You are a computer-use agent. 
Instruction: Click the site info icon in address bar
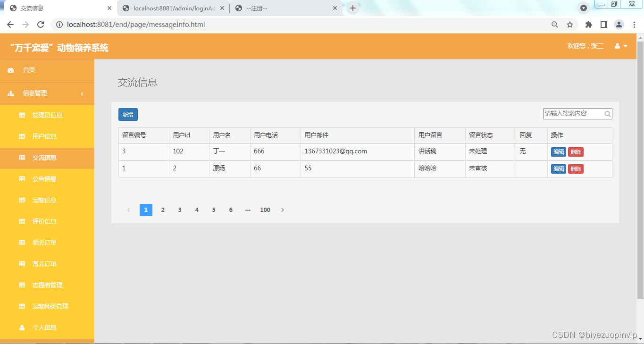tap(59, 25)
